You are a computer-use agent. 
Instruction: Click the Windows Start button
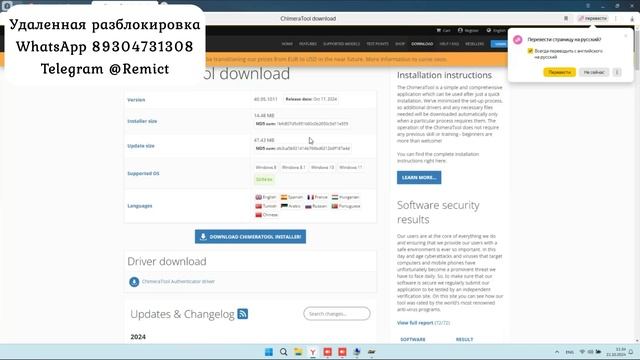pyautogui.click(x=269, y=352)
